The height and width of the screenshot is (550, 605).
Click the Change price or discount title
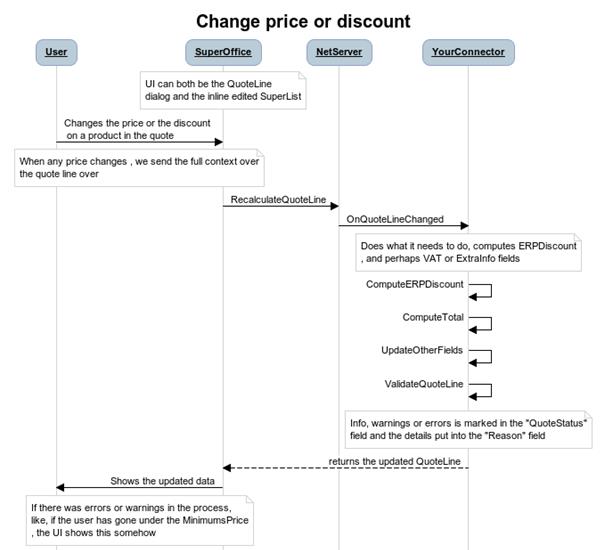coord(303,21)
